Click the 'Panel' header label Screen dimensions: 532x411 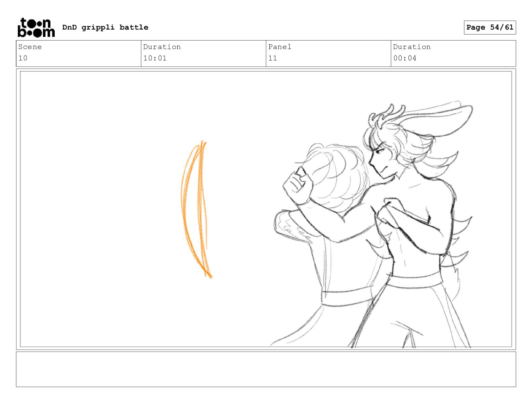pyautogui.click(x=280, y=47)
